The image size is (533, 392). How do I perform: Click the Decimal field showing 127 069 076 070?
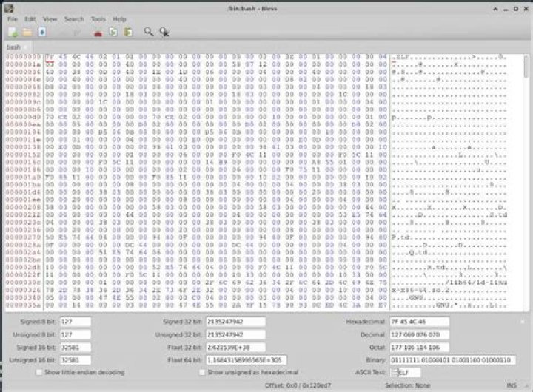(420, 334)
